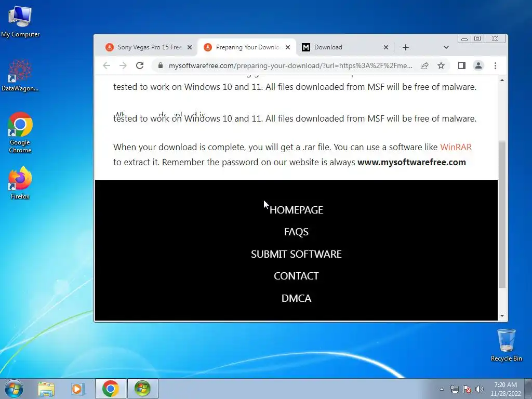The height and width of the screenshot is (399, 532).
Task: Click the Windows-flag taskbar program button
Action: [x=142, y=389]
